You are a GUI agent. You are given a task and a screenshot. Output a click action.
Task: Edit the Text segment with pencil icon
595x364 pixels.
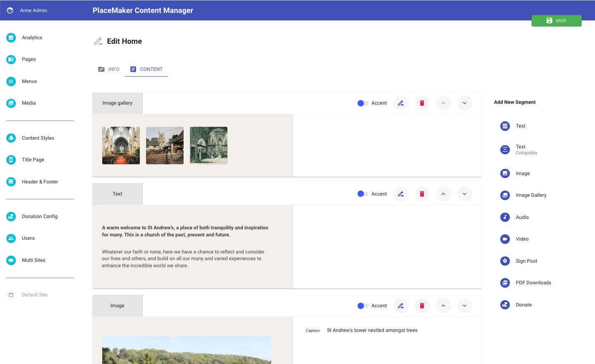(401, 194)
